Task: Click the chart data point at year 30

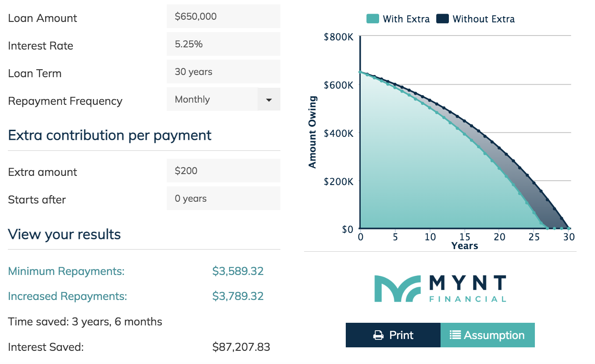Action: [569, 228]
